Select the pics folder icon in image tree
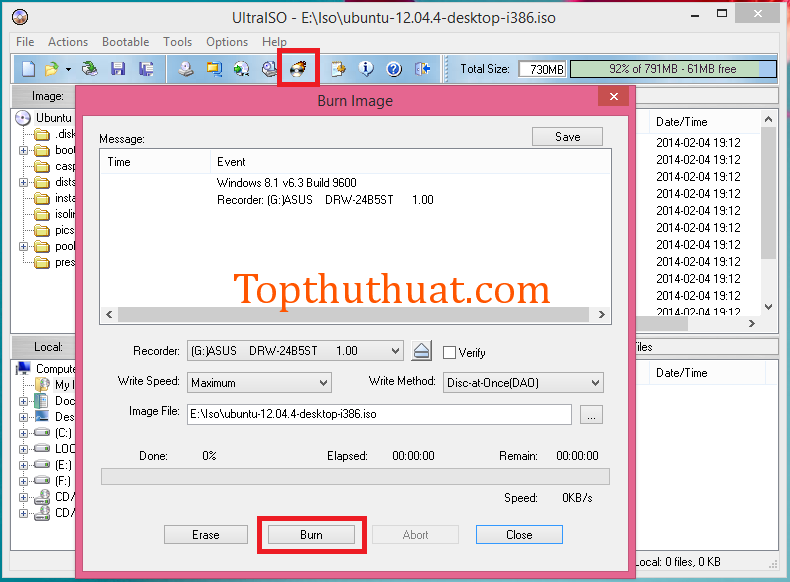 [42, 230]
